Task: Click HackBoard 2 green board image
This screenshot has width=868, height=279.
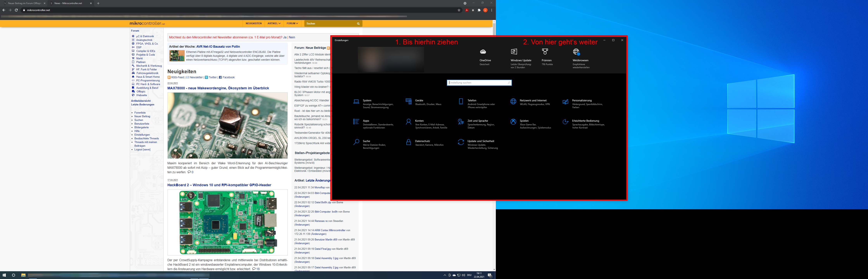Action: tap(227, 222)
